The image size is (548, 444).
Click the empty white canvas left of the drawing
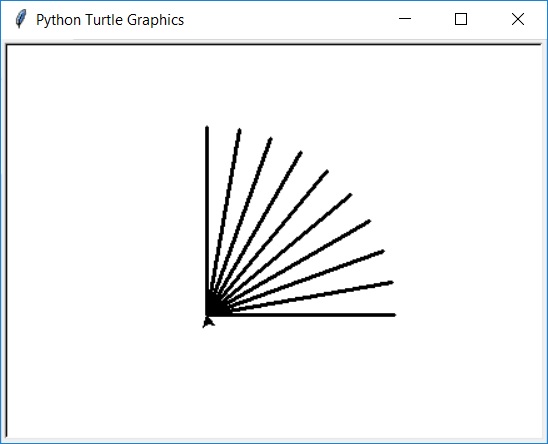(x=105, y=227)
